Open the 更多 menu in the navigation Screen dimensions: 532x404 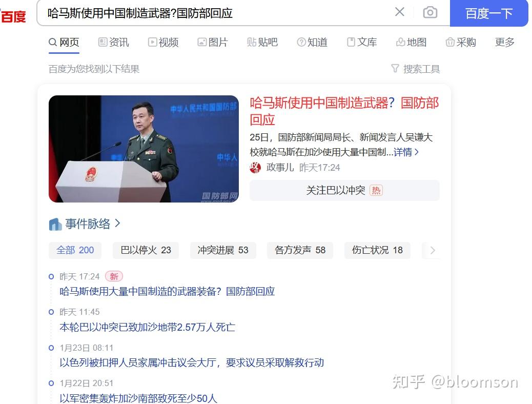(x=504, y=42)
